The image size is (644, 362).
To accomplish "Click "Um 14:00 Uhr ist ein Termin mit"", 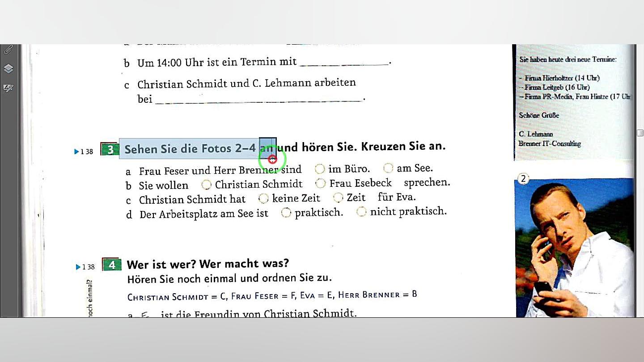I will click(217, 63).
